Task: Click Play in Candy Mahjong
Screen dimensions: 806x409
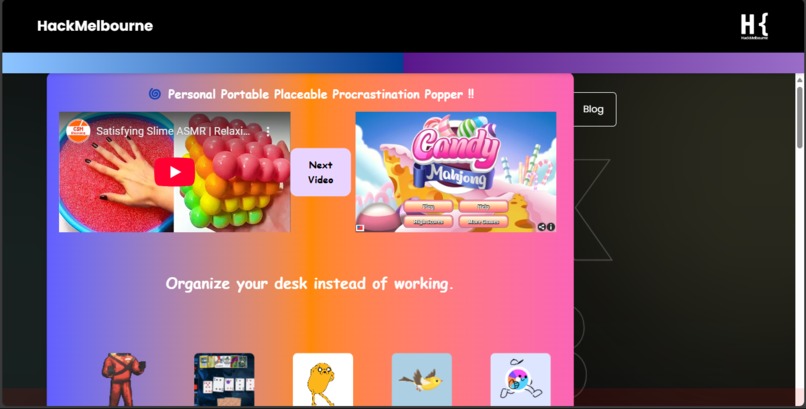Action: tap(428, 207)
